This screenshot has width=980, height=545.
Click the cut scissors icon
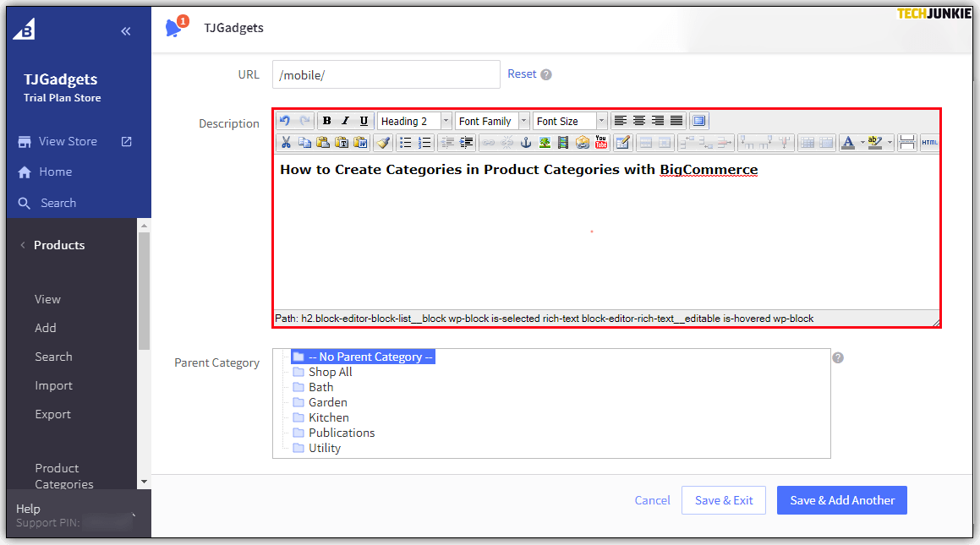(x=286, y=143)
